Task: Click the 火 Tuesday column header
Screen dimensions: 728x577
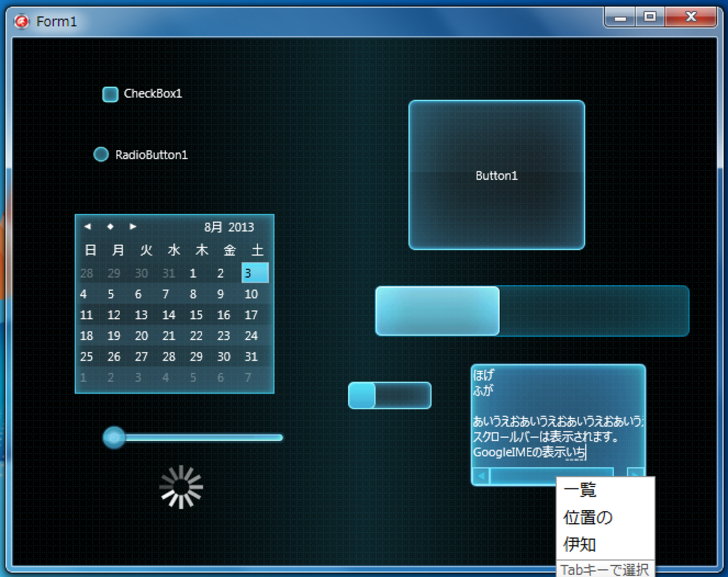Action: pos(146,250)
